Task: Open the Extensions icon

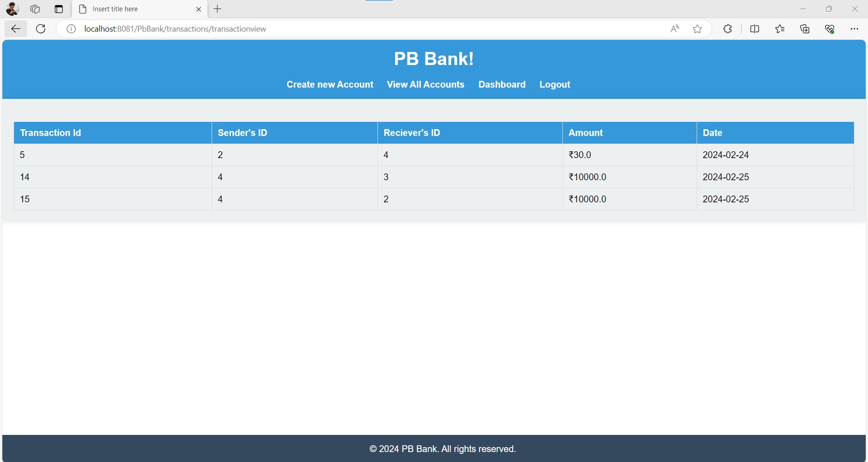Action: click(727, 29)
